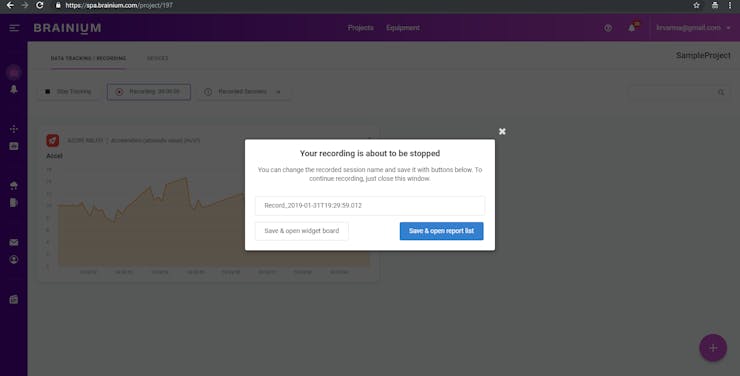Click the sidebar four-dot move icon
Image resolution: width=740 pixels, height=376 pixels.
click(x=14, y=129)
